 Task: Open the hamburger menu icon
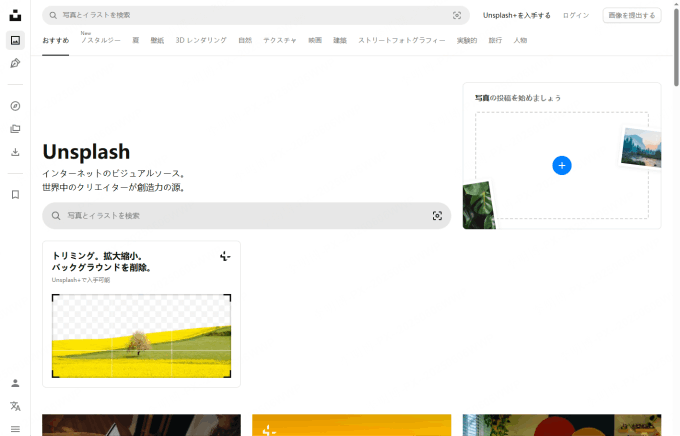click(x=15, y=429)
